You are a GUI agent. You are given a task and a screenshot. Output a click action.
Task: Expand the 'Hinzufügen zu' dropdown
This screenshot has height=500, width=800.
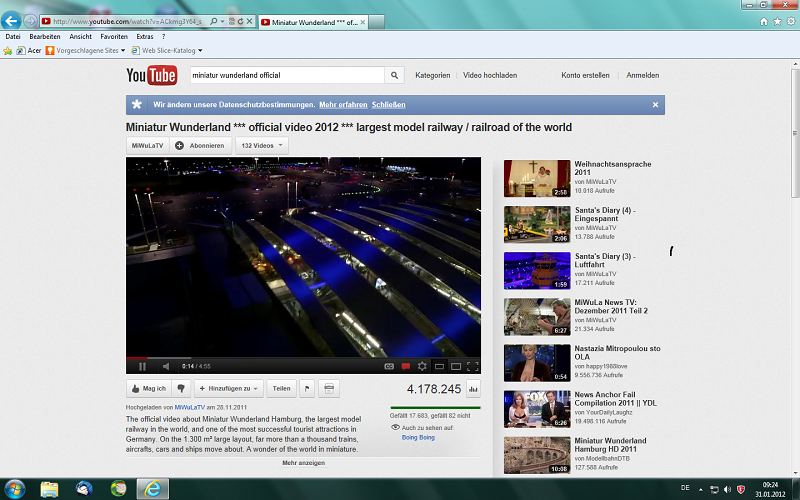coord(230,388)
